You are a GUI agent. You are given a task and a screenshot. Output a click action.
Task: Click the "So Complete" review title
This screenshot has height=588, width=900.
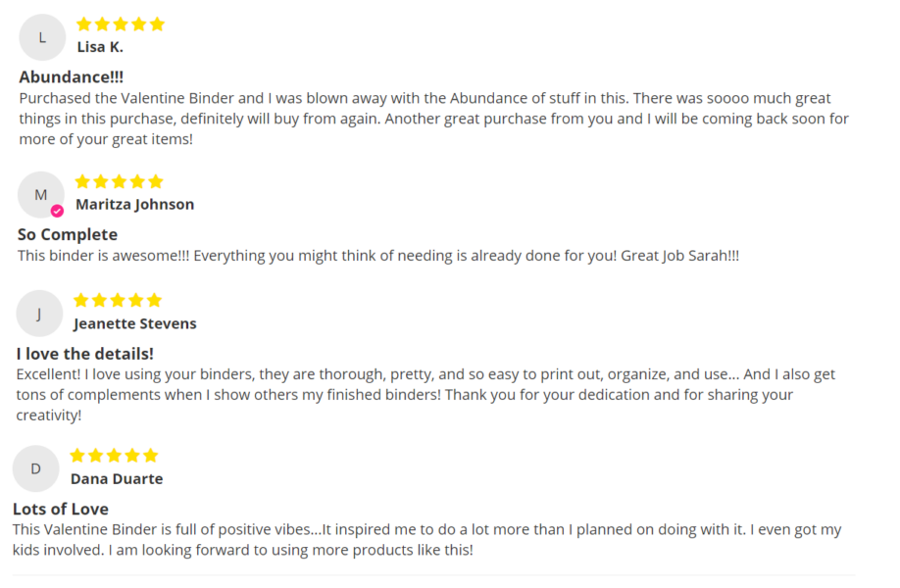pyautogui.click(x=68, y=234)
